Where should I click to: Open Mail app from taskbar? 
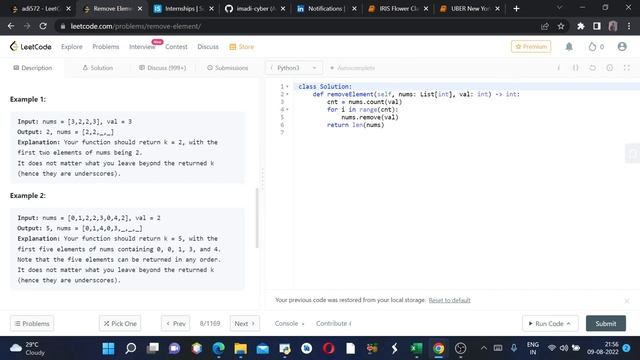(262, 348)
